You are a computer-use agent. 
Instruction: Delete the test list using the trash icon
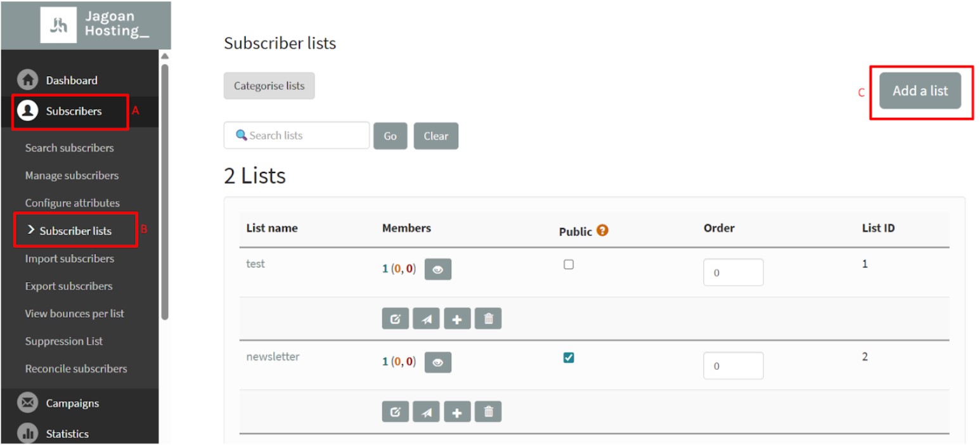[x=488, y=318]
